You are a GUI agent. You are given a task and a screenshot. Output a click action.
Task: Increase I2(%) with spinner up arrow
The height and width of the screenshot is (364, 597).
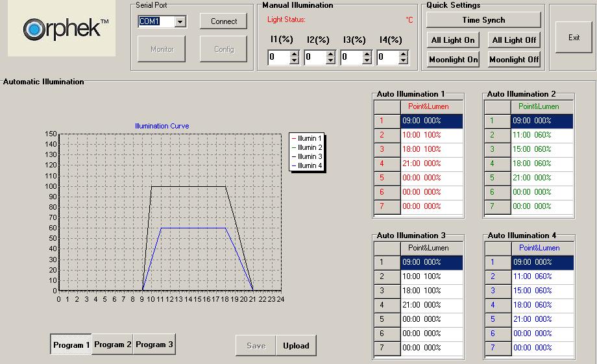point(331,54)
